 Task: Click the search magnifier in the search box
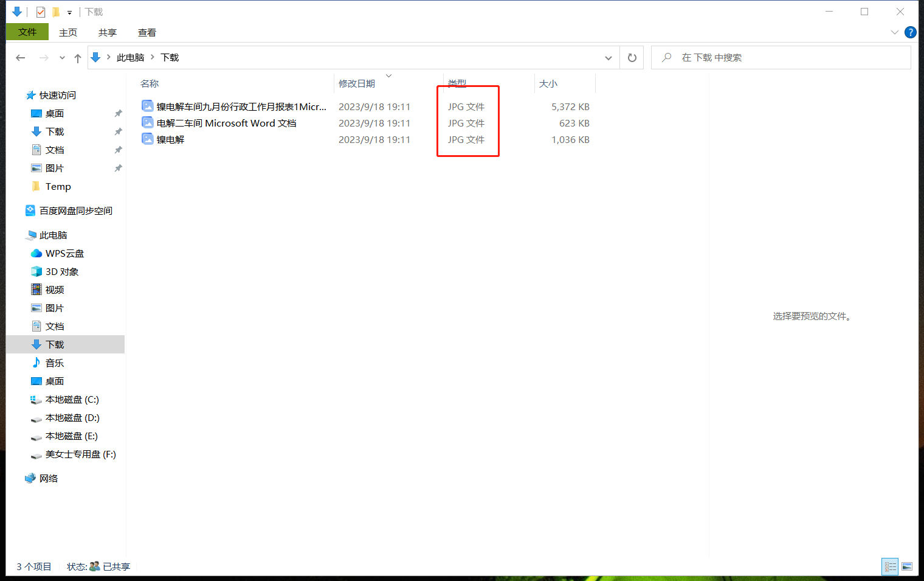tap(666, 57)
